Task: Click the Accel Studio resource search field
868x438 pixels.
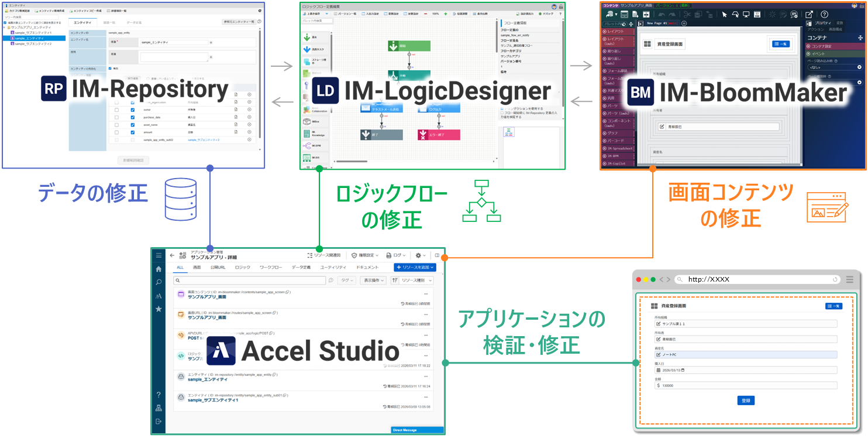Action: coord(250,280)
